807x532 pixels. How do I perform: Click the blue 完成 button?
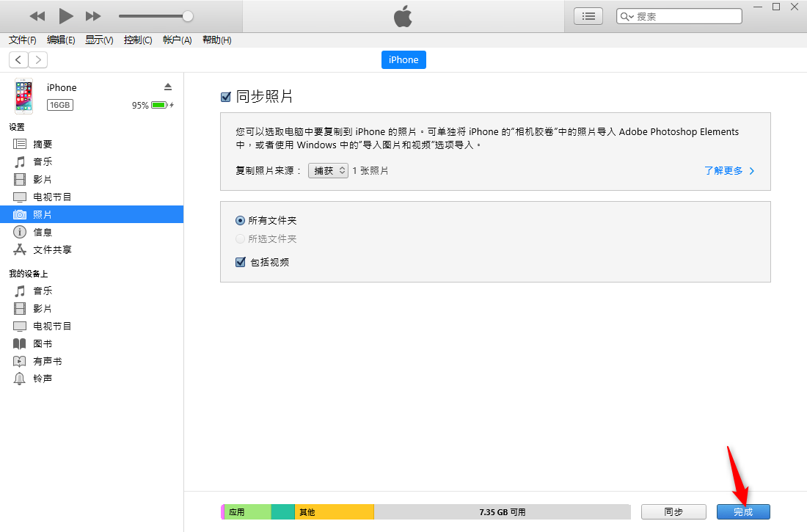pyautogui.click(x=743, y=512)
